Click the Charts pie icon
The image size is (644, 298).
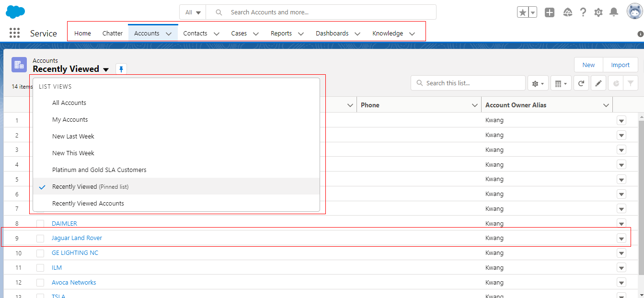coord(616,83)
